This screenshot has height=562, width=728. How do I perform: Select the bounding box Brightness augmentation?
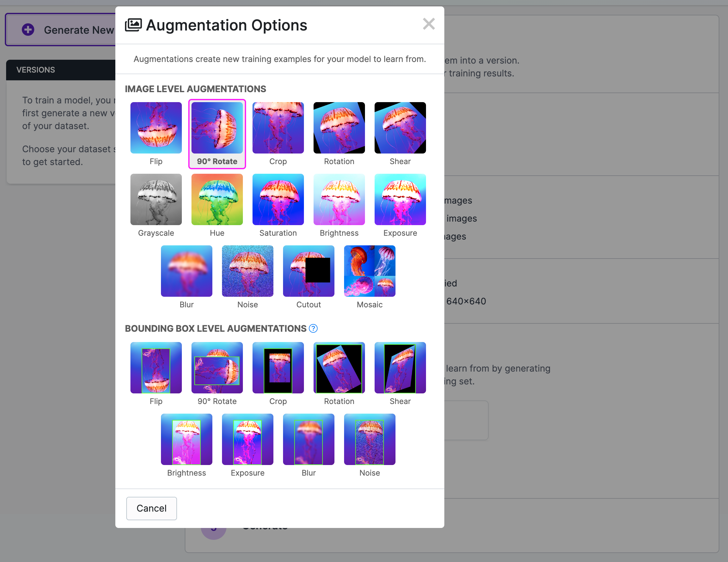tap(186, 439)
